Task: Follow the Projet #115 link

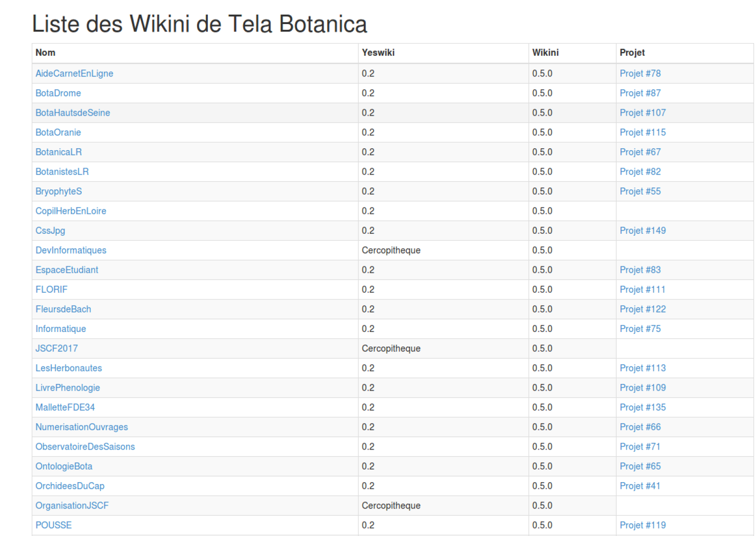Action: pos(643,132)
